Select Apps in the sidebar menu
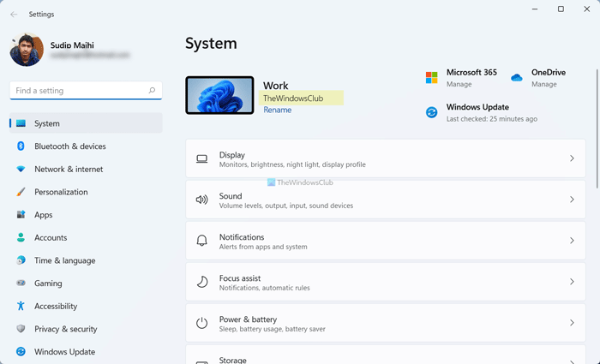 pos(43,215)
